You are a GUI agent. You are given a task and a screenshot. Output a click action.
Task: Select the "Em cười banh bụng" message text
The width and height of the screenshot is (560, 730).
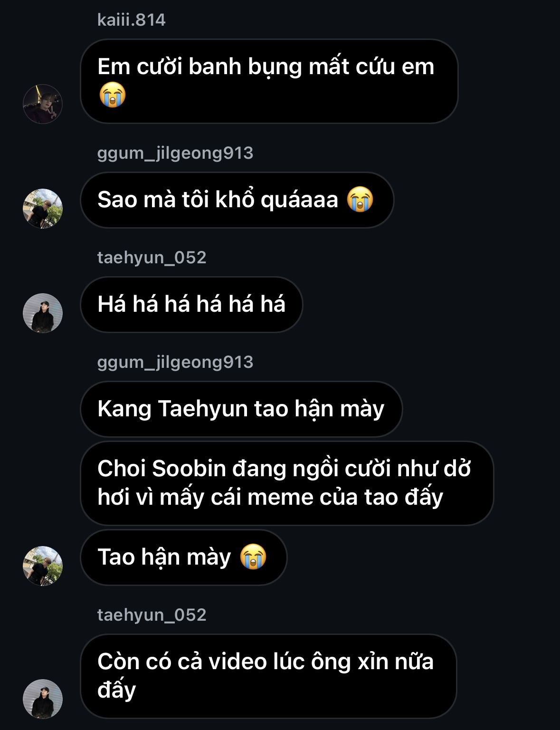[x=265, y=67]
